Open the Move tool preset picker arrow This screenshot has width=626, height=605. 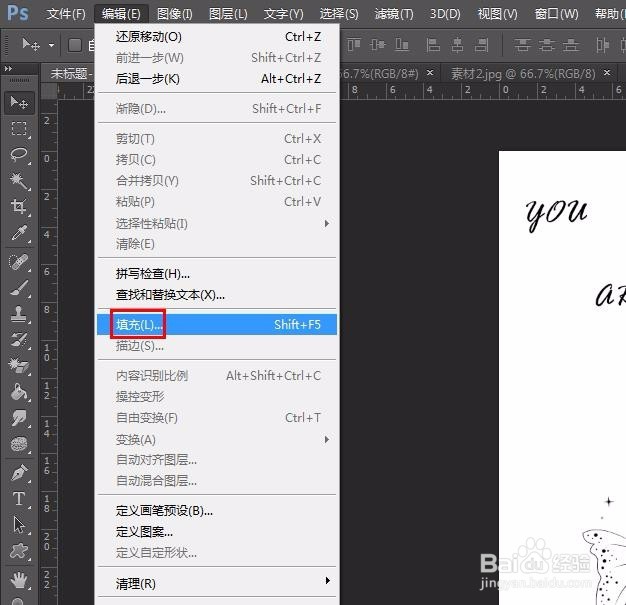click(x=52, y=45)
